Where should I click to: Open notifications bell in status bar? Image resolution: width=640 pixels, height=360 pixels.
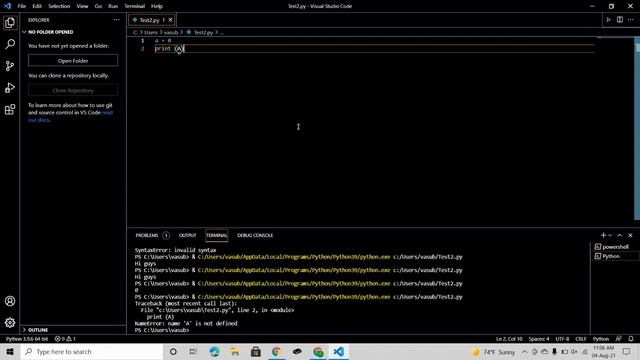coord(631,339)
